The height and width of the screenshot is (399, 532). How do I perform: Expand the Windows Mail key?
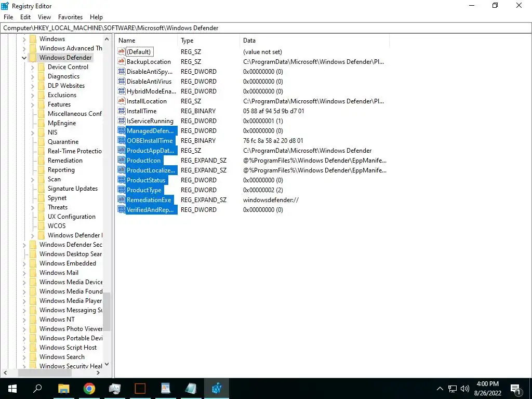(24, 273)
